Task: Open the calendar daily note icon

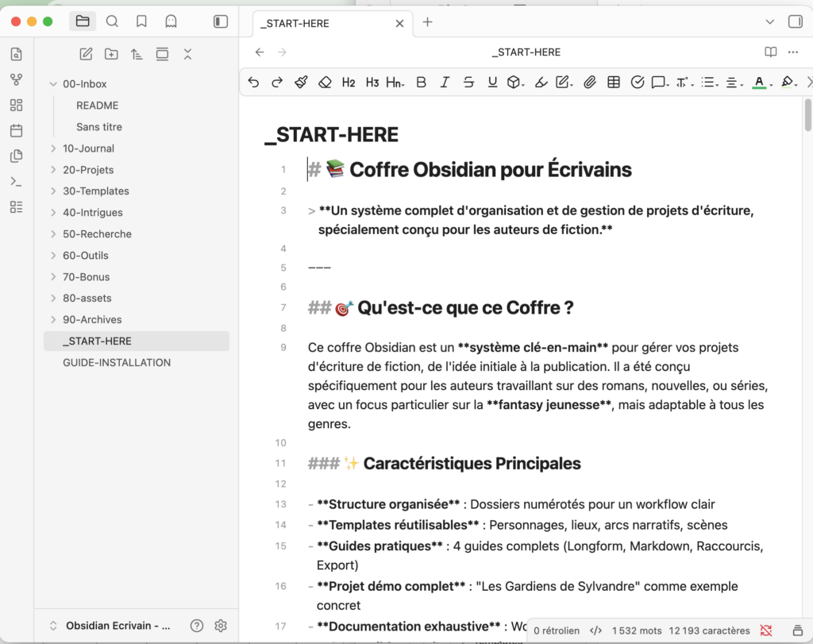Action: pos(17,130)
